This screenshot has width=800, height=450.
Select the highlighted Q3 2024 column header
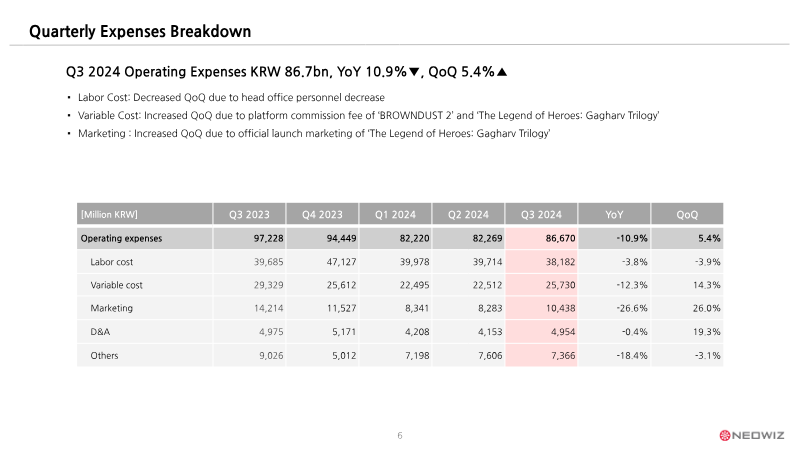[541, 214]
